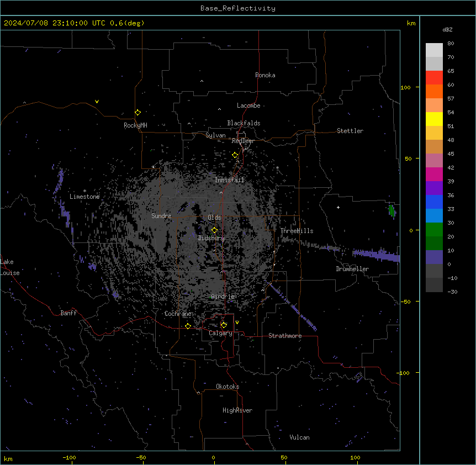Click the Olds town label
This screenshot has width=476, height=465.
pyautogui.click(x=214, y=218)
